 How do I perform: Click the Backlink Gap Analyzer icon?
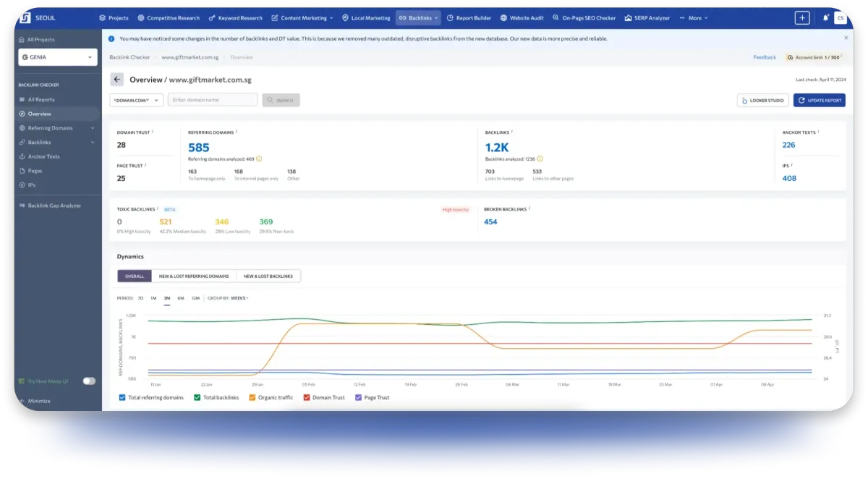[x=22, y=205]
